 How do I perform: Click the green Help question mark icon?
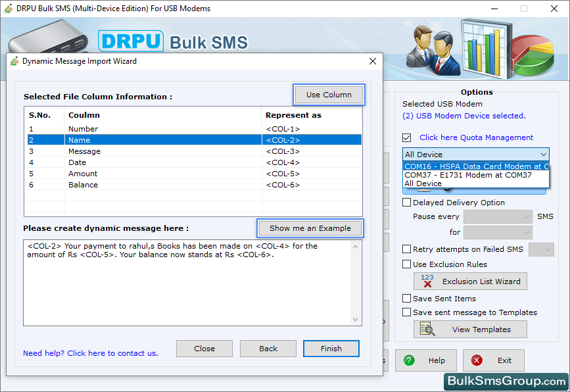point(409,360)
